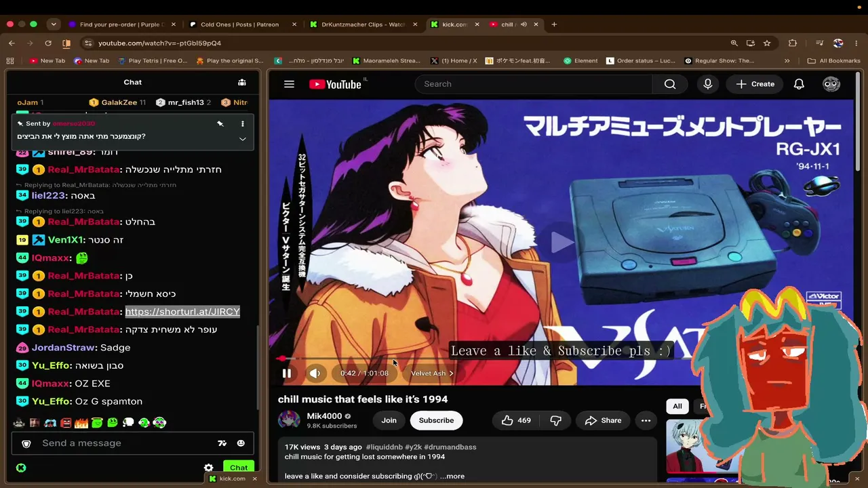The width and height of the screenshot is (868, 488).
Task: Click the site info icon in address bar
Action: (x=87, y=43)
